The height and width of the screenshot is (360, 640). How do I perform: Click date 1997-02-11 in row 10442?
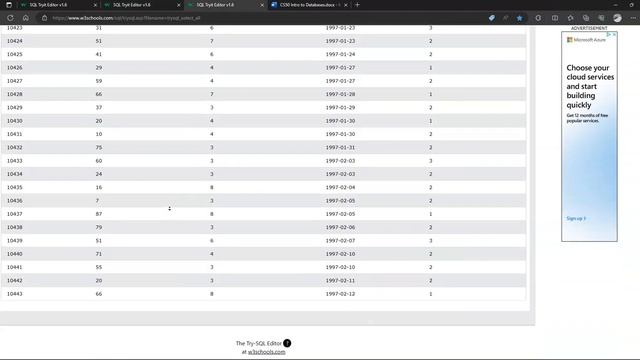(340, 280)
